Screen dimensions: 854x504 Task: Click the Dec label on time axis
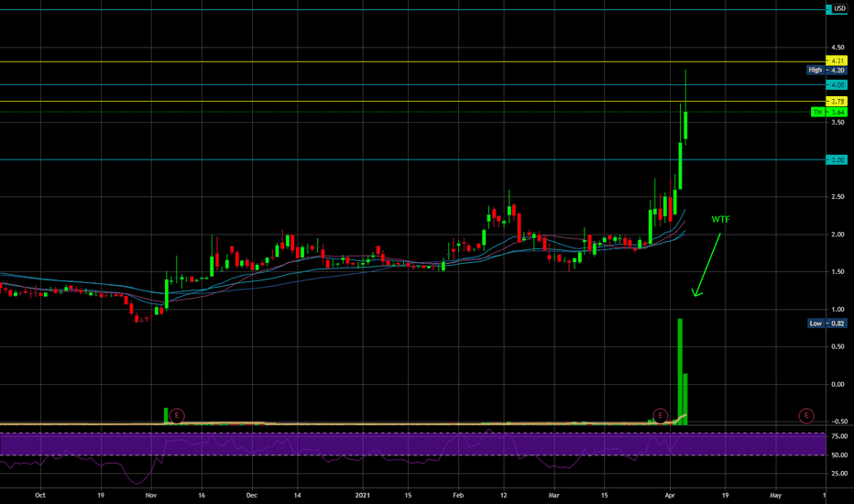click(251, 495)
